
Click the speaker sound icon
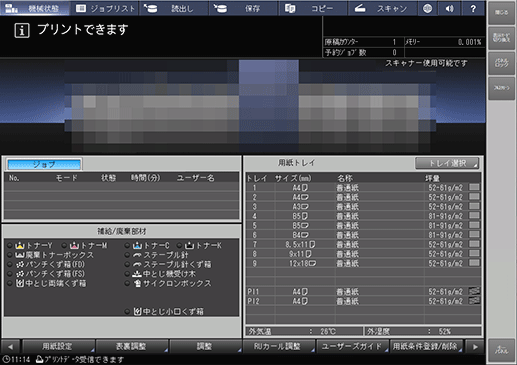click(x=450, y=8)
